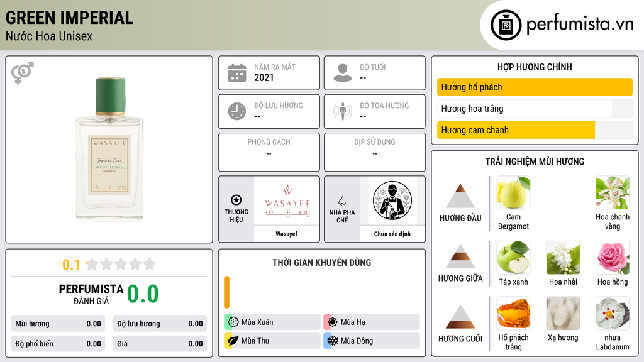Screen dimensions: 644x362
Task: Click the star rating row next to 0.1
Action: 121,264
